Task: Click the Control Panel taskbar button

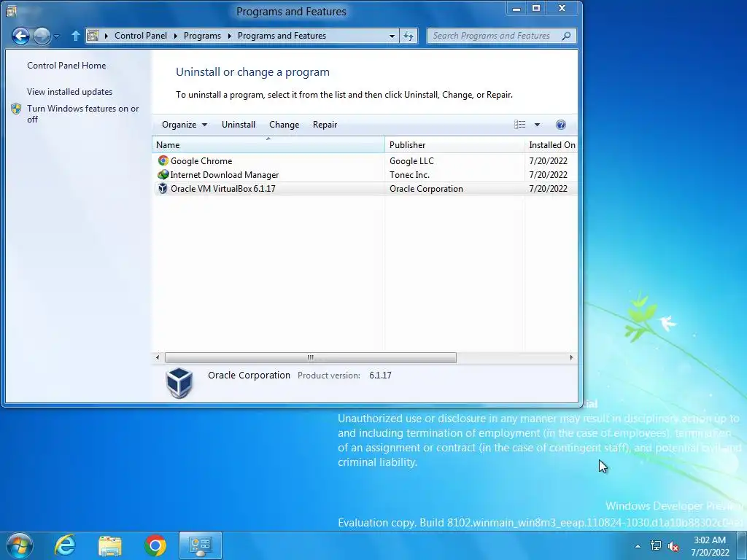Action: click(200, 545)
